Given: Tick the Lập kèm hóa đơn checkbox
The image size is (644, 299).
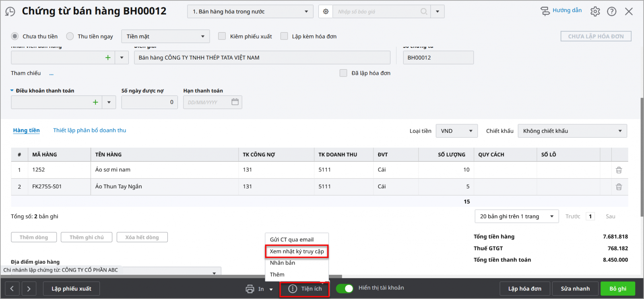Looking at the screenshot, I should [284, 36].
